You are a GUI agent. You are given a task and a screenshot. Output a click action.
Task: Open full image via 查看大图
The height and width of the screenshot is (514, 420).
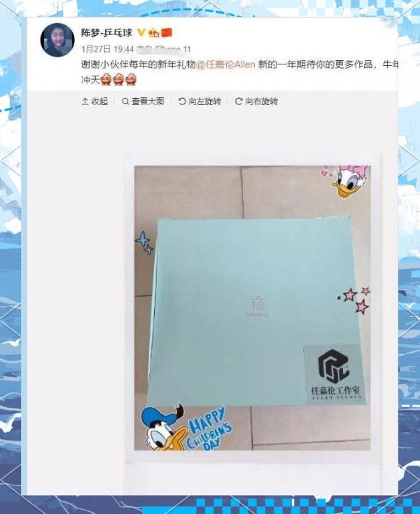tap(143, 102)
